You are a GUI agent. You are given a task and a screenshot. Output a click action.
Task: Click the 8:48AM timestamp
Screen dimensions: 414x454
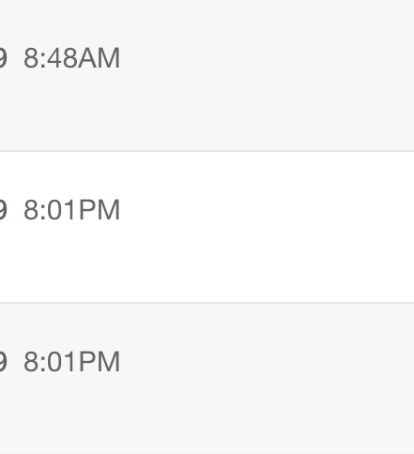pyautogui.click(x=72, y=58)
